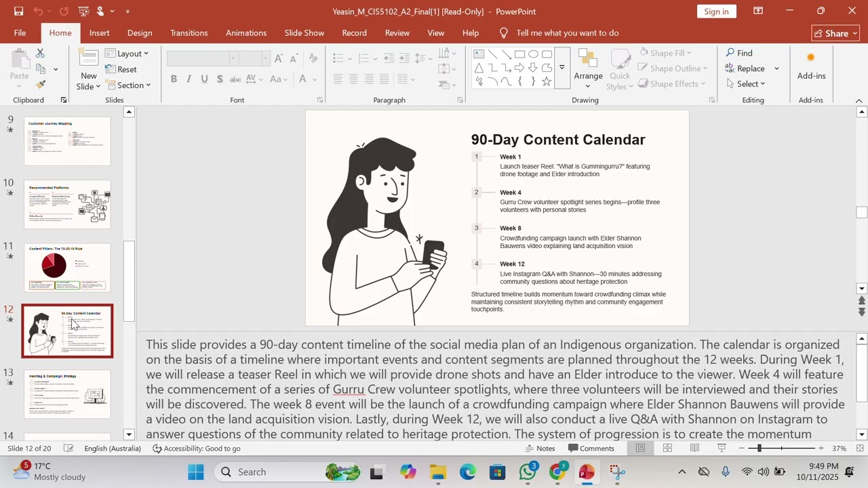Toggle Justify paragraph alignment

pyautogui.click(x=384, y=79)
